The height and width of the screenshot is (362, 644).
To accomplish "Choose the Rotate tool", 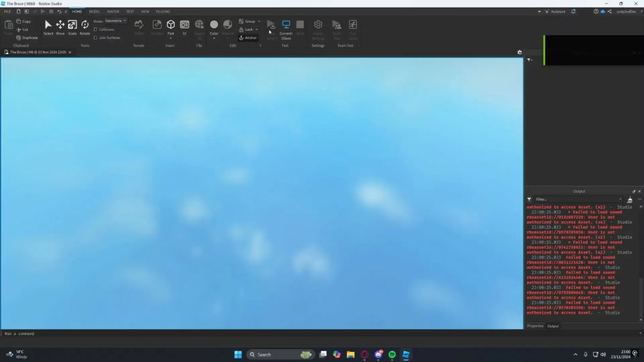I will pyautogui.click(x=85, y=28).
